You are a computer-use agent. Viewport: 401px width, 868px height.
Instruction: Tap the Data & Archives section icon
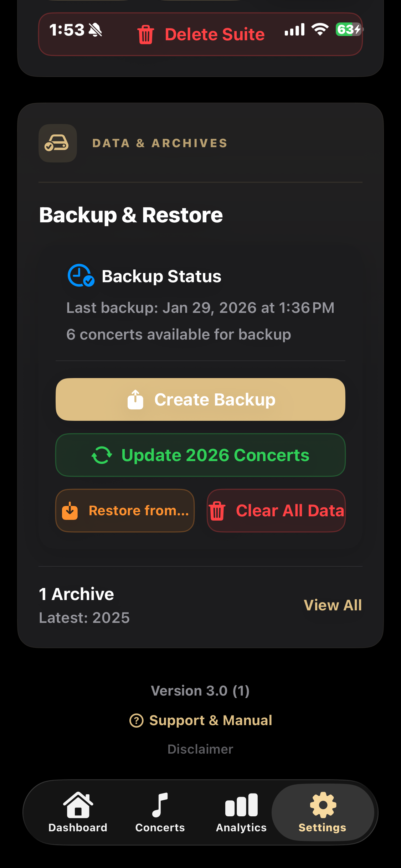pyautogui.click(x=57, y=143)
